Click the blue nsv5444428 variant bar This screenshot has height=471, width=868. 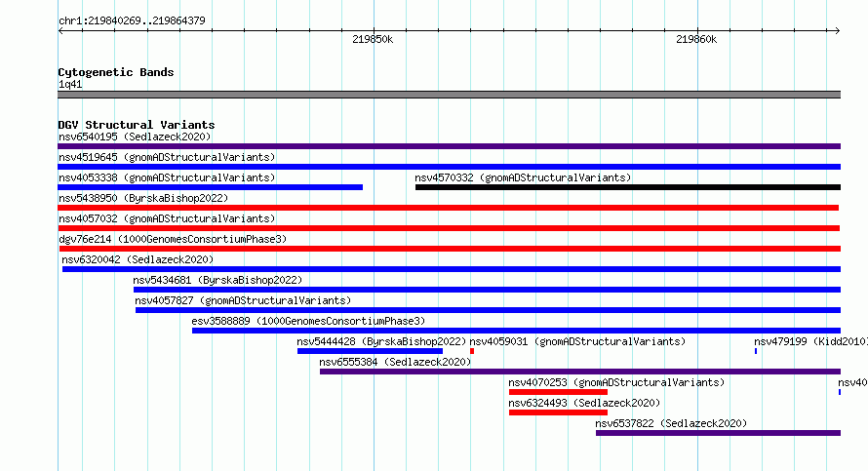370,351
